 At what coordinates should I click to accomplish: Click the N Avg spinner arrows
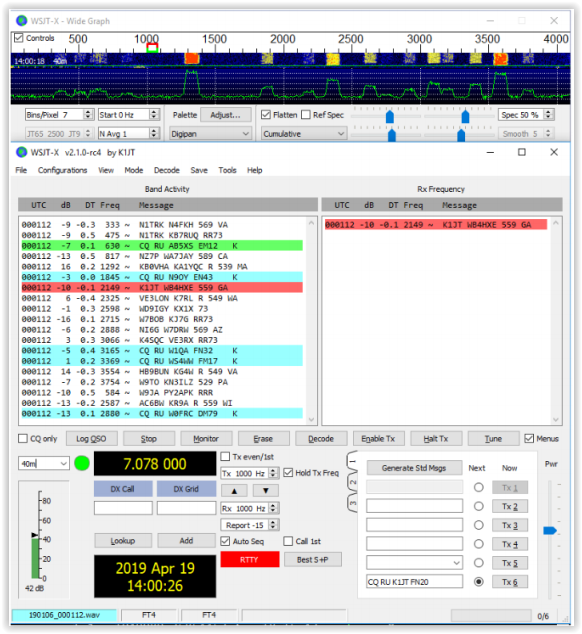click(153, 133)
